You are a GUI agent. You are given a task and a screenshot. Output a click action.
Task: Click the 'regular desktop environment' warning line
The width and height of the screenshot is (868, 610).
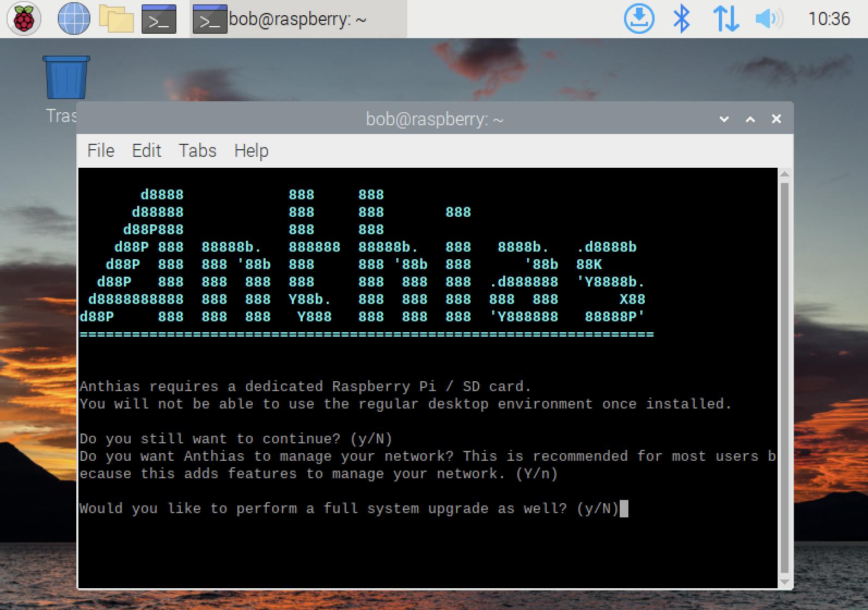[x=406, y=404]
